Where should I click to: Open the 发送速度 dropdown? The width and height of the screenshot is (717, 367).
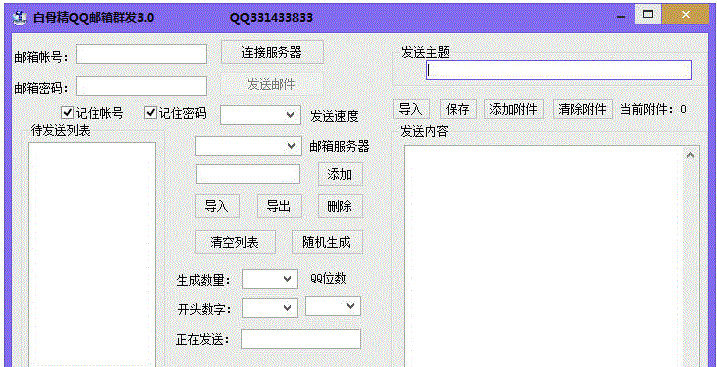tap(261, 115)
